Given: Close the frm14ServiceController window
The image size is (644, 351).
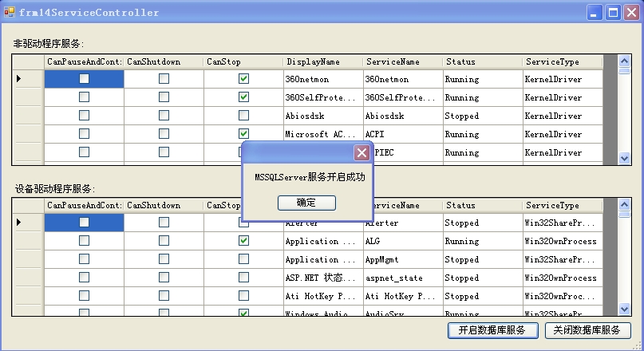Looking at the screenshot, I should pyautogui.click(x=632, y=13).
